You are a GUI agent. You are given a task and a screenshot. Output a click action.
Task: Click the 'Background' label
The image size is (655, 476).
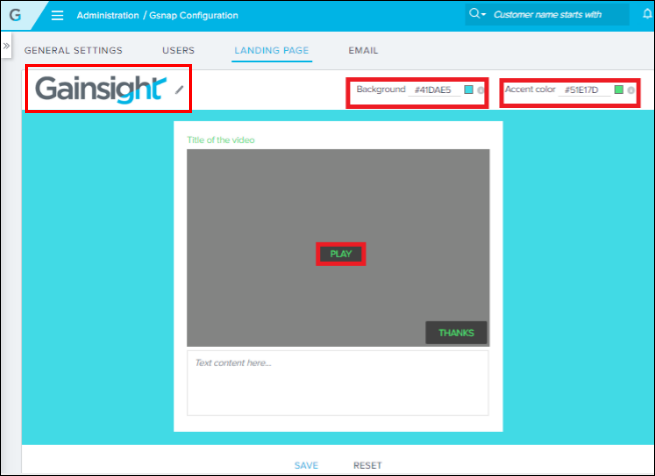[381, 89]
